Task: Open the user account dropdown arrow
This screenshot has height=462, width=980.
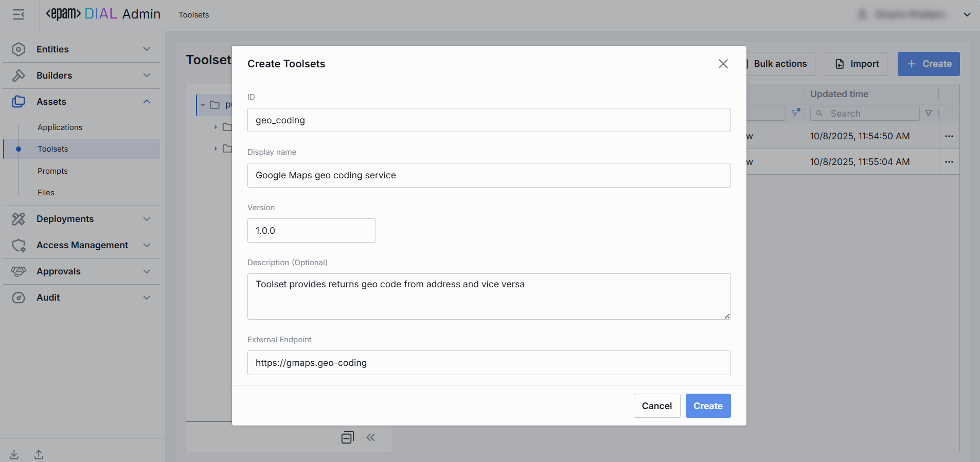Action: pos(967,14)
